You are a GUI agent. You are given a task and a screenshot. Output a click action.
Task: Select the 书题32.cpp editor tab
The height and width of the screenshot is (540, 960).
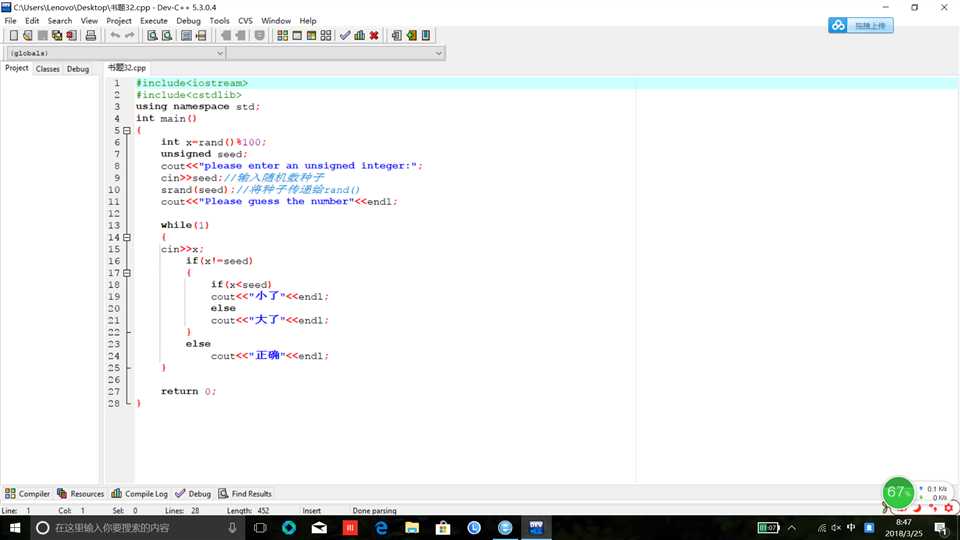point(127,68)
